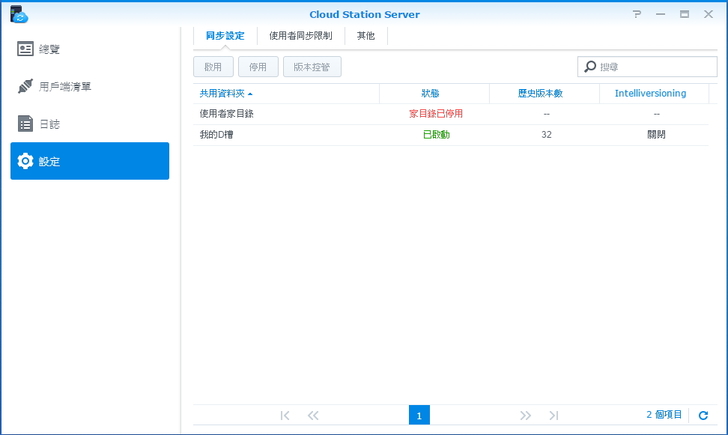This screenshot has width=728, height=435.
Task: Go to the first page
Action: pos(285,415)
